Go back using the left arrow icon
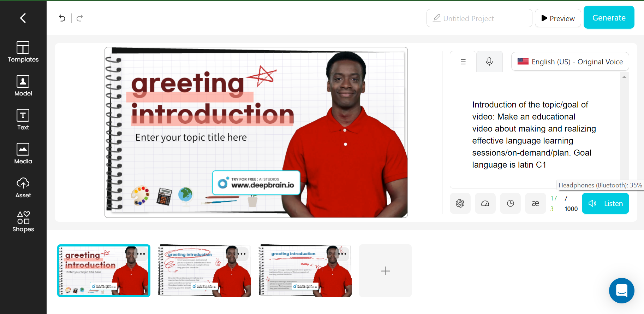The height and width of the screenshot is (314, 644). click(23, 18)
